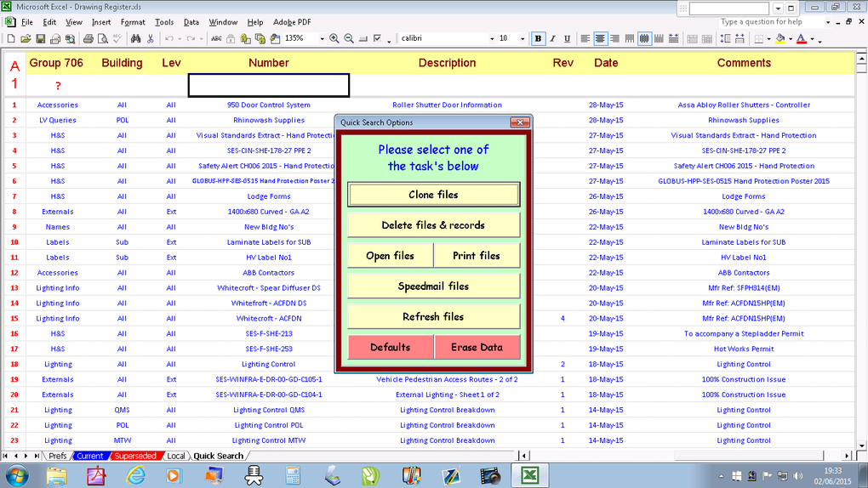The width and height of the screenshot is (868, 488).
Task: Open the Data menu
Action: click(x=191, y=22)
